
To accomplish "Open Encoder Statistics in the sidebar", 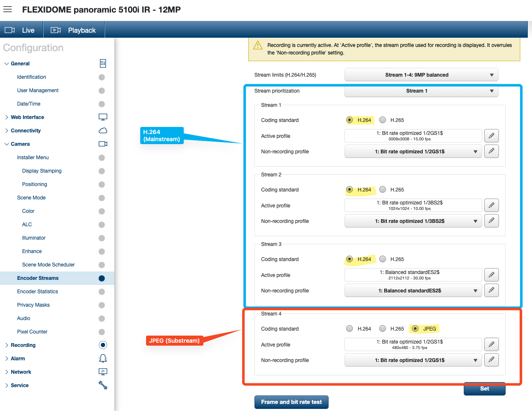I will pyautogui.click(x=38, y=292).
